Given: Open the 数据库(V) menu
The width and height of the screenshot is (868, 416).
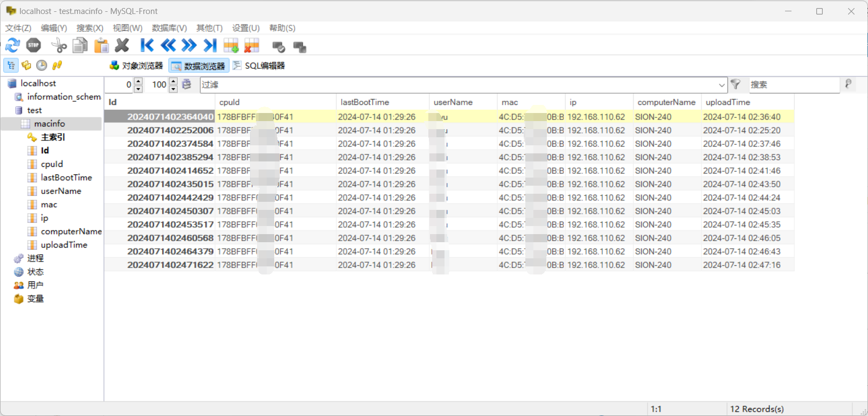Looking at the screenshot, I should [169, 28].
